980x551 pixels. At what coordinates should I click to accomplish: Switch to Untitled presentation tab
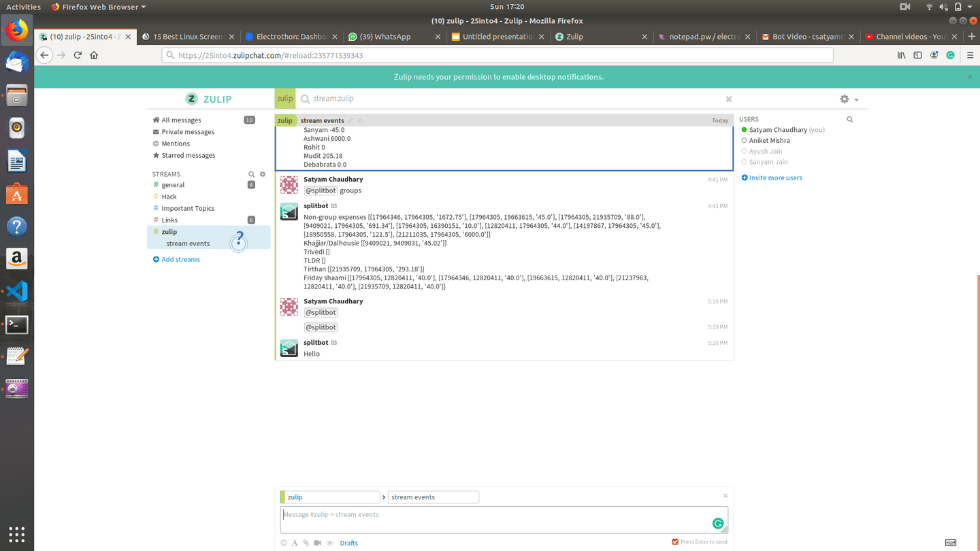coord(498,37)
